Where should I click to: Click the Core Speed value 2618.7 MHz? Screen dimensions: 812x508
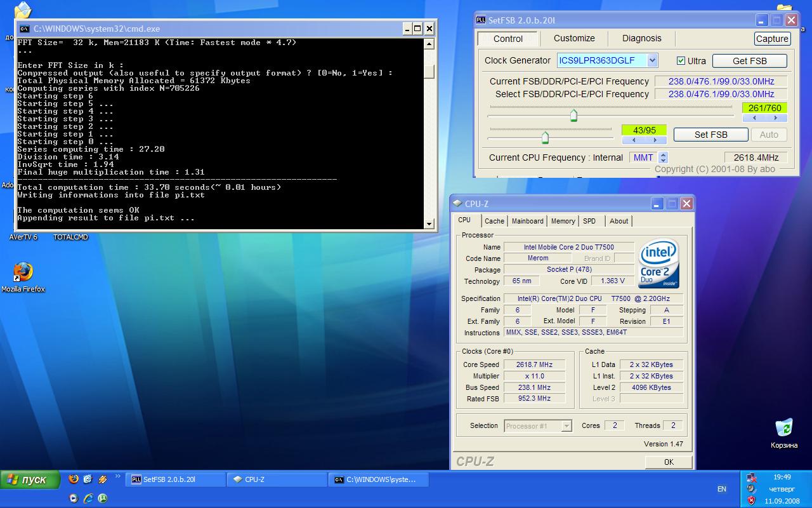click(535, 364)
